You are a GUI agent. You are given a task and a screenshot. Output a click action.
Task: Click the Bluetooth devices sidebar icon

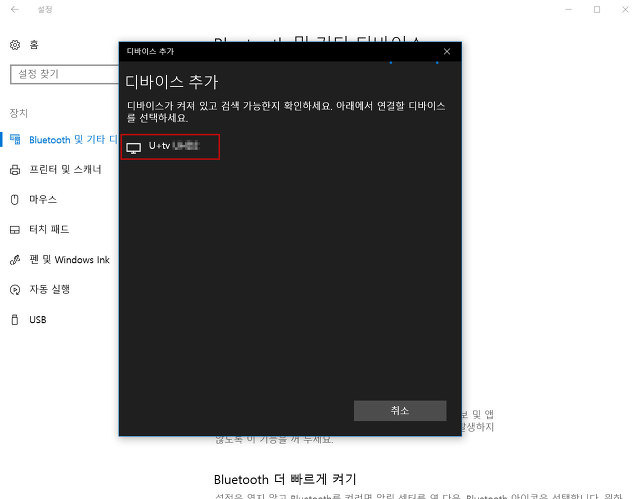pos(15,140)
